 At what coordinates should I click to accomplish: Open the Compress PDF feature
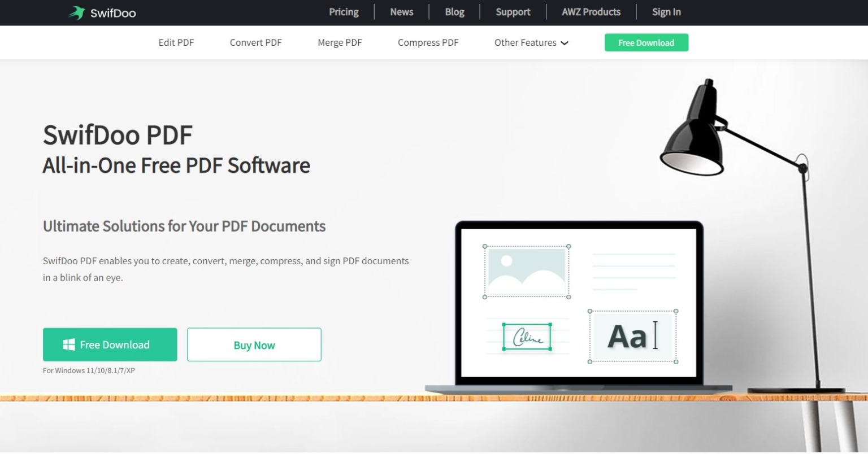428,42
